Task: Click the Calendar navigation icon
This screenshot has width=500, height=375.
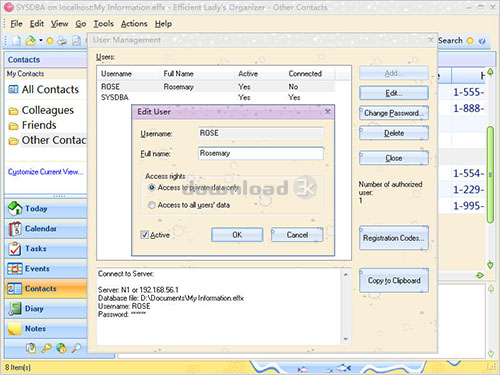Action: 15,229
